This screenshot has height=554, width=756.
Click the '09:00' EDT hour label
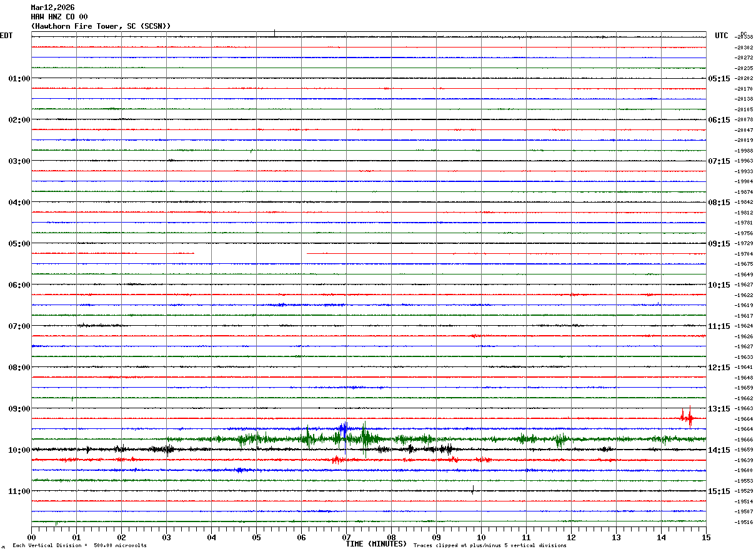[19, 409]
